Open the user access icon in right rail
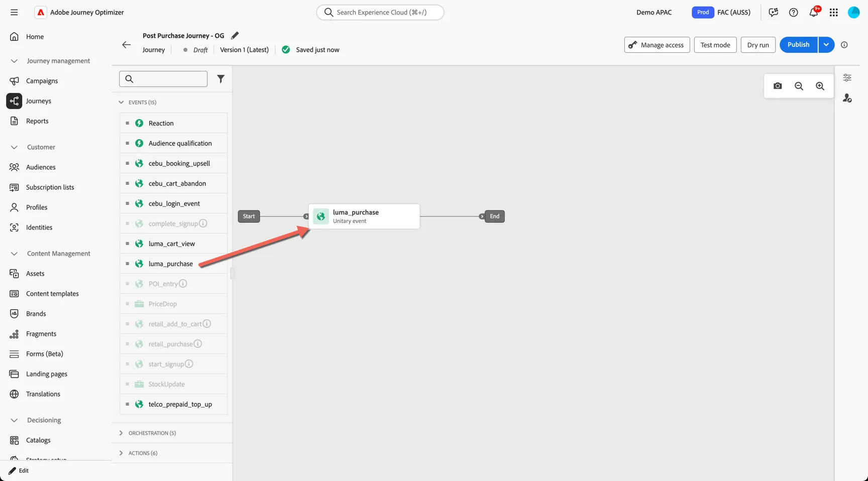 pyautogui.click(x=847, y=98)
